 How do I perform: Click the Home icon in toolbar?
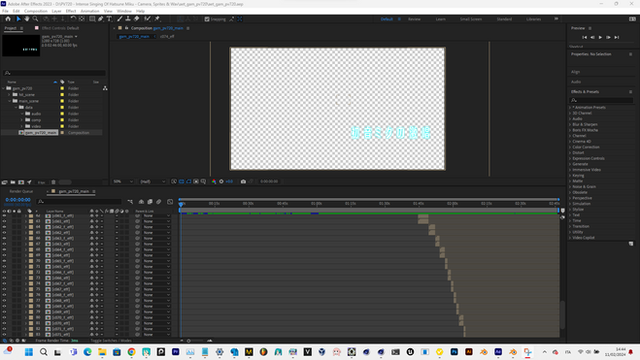pyautogui.click(x=8, y=19)
